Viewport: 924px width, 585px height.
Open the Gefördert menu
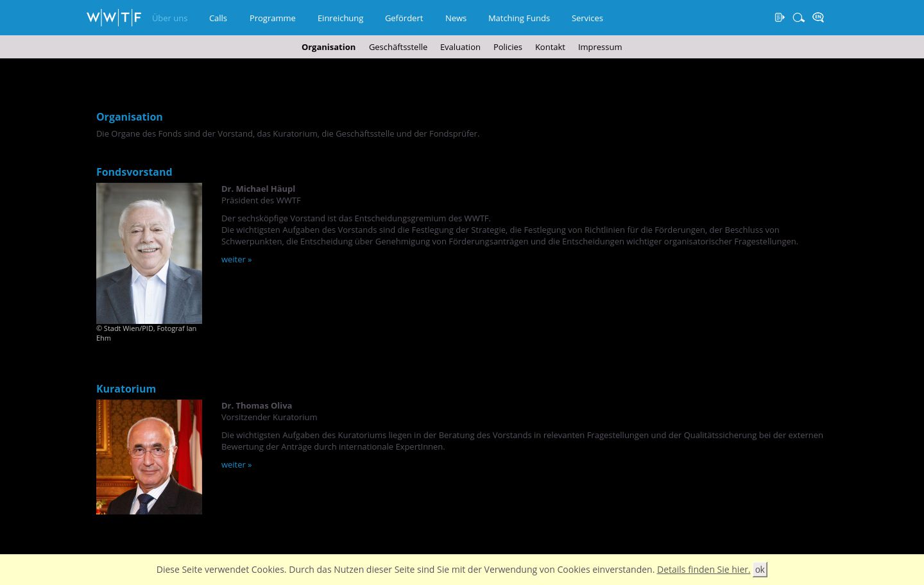coord(404,18)
